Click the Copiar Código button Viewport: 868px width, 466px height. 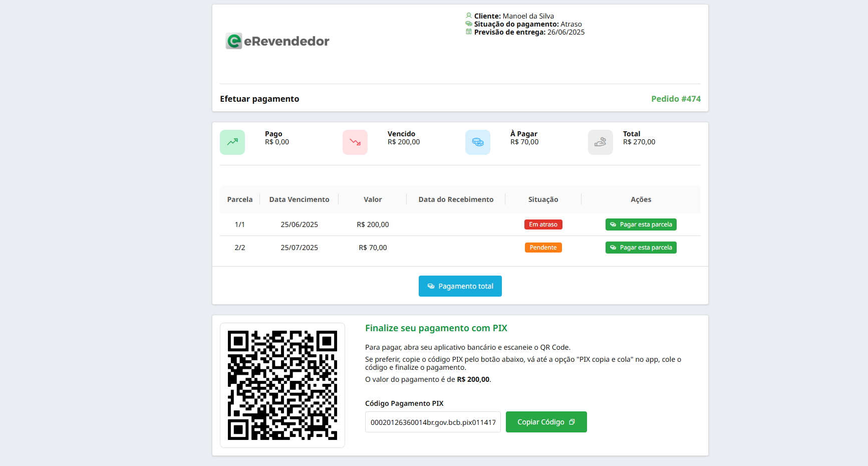click(x=546, y=422)
